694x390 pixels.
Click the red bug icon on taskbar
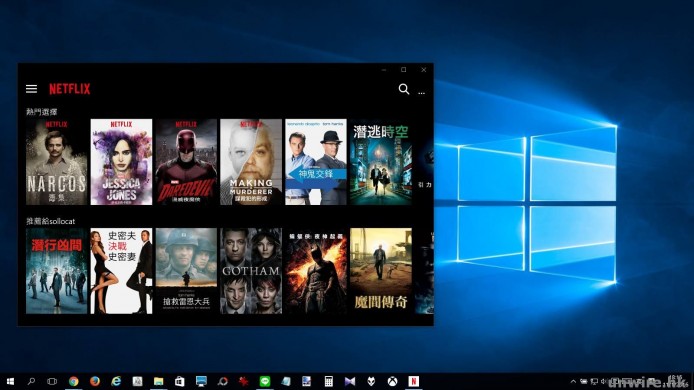(243, 381)
